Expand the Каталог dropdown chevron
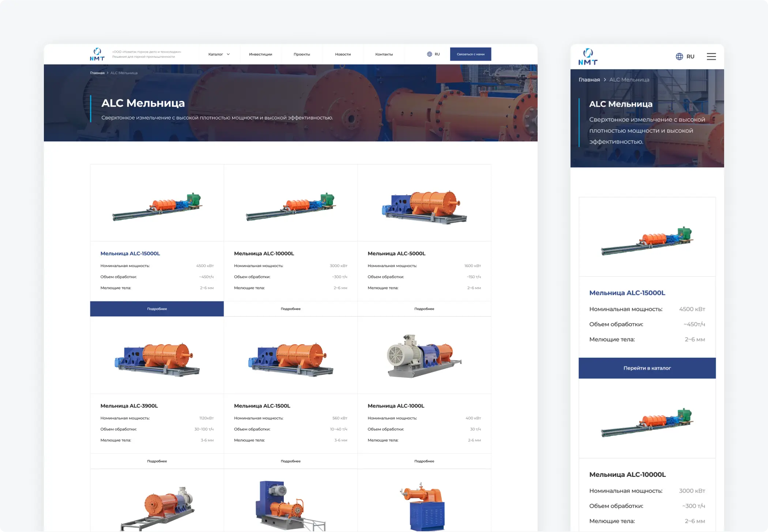 (x=228, y=54)
